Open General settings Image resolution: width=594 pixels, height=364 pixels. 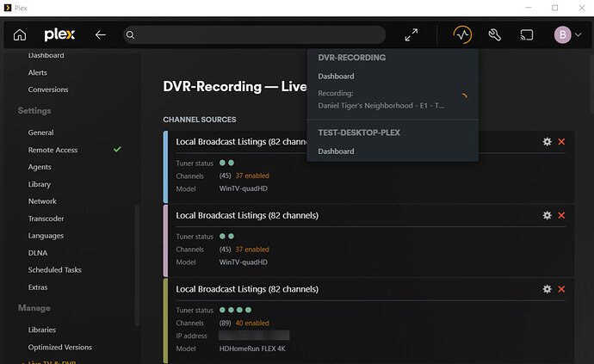(x=41, y=133)
